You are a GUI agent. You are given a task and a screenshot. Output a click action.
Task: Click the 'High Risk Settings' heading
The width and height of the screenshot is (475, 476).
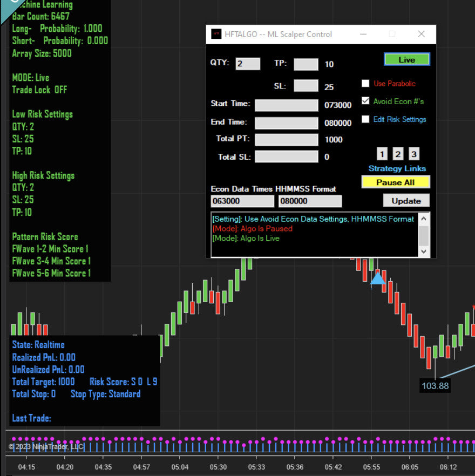43,175
